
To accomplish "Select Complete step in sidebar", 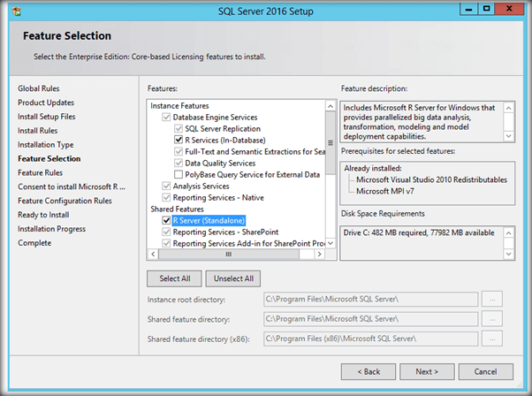I will pos(34,243).
